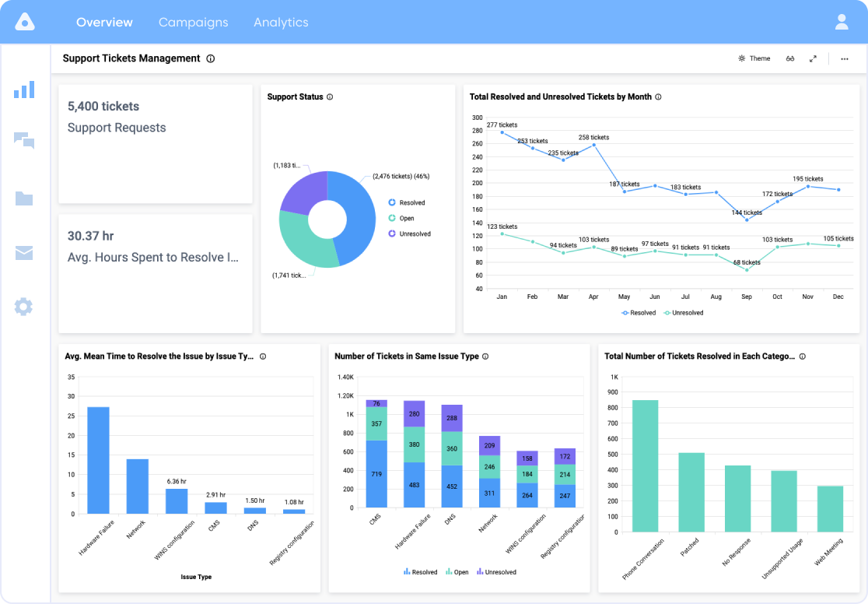Image resolution: width=868 pixels, height=604 pixels.
Task: Switch to the Analytics tab
Action: click(x=282, y=22)
